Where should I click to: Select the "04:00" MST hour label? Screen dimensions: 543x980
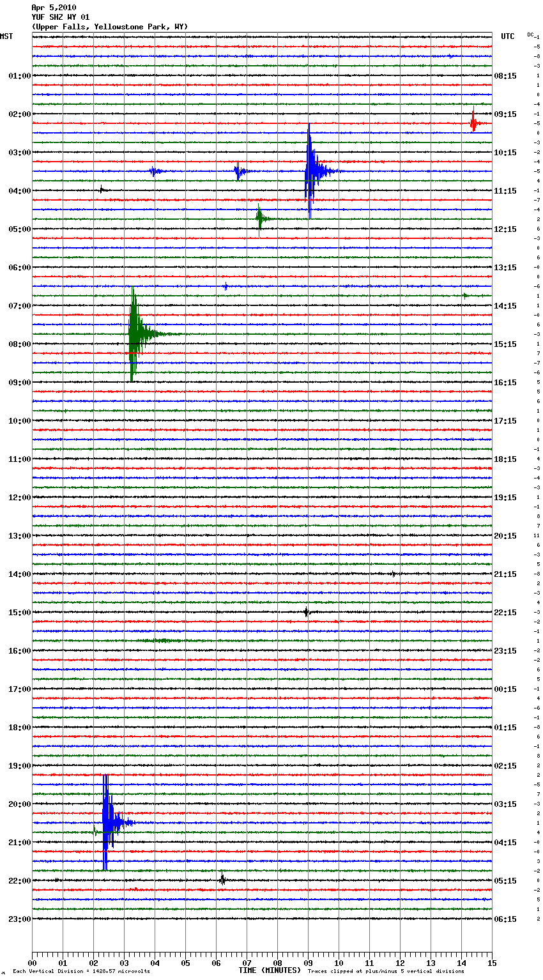point(20,191)
